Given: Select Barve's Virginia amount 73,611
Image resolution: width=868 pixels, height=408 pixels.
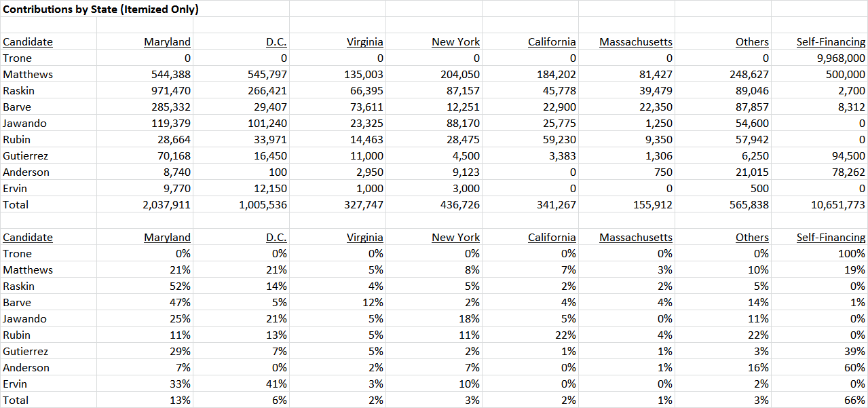Looking at the screenshot, I should (366, 107).
